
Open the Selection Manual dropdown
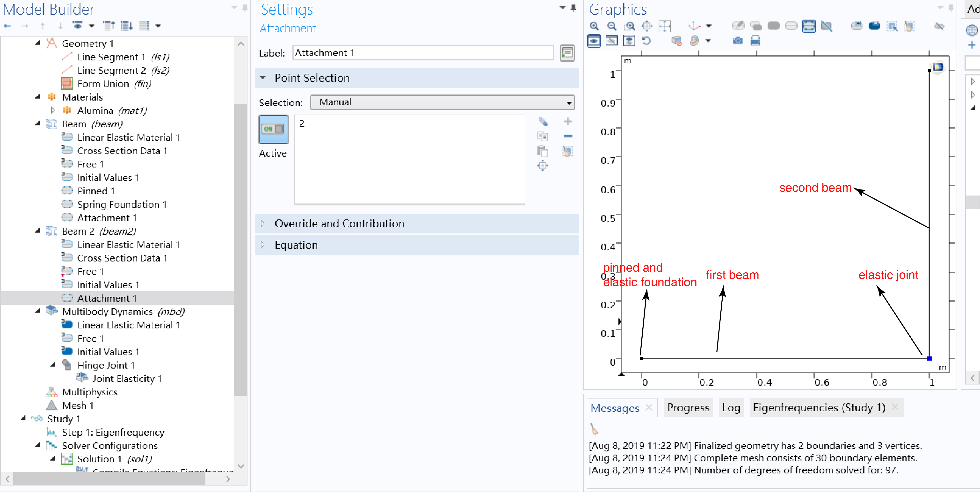point(442,102)
